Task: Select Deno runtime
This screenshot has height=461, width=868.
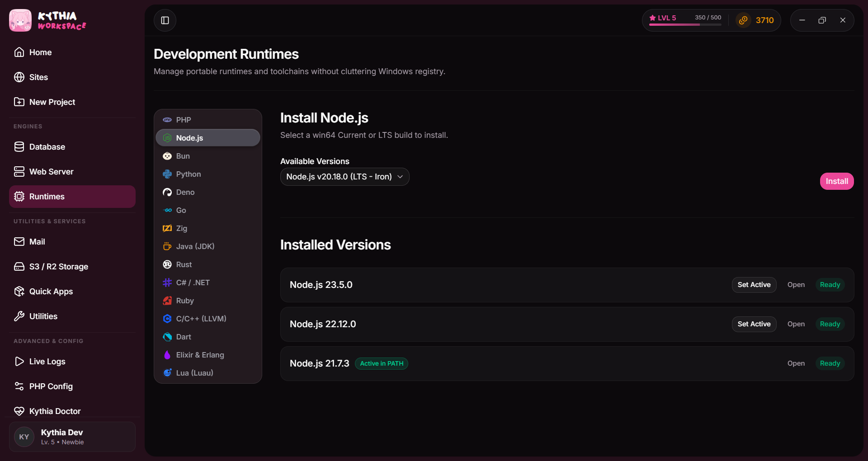Action: pyautogui.click(x=208, y=192)
